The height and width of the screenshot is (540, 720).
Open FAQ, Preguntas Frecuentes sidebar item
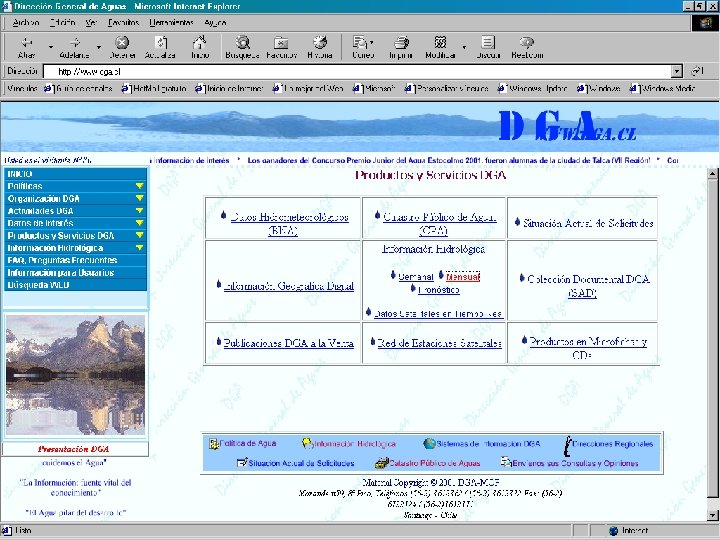tap(75, 260)
